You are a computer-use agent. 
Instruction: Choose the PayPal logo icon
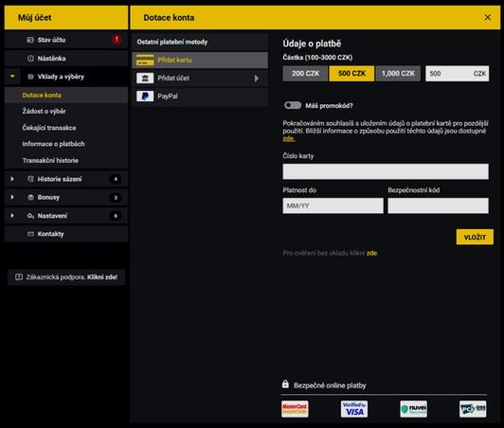pos(145,96)
